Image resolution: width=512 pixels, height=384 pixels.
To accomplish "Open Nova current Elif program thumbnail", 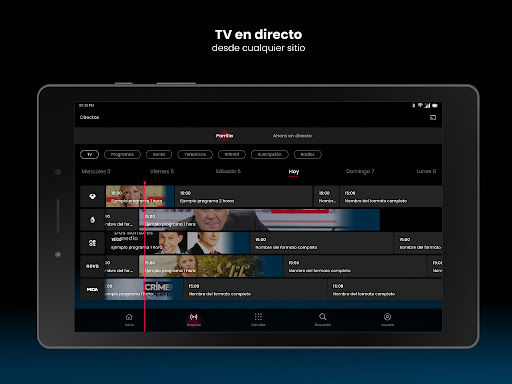I will tap(211, 266).
